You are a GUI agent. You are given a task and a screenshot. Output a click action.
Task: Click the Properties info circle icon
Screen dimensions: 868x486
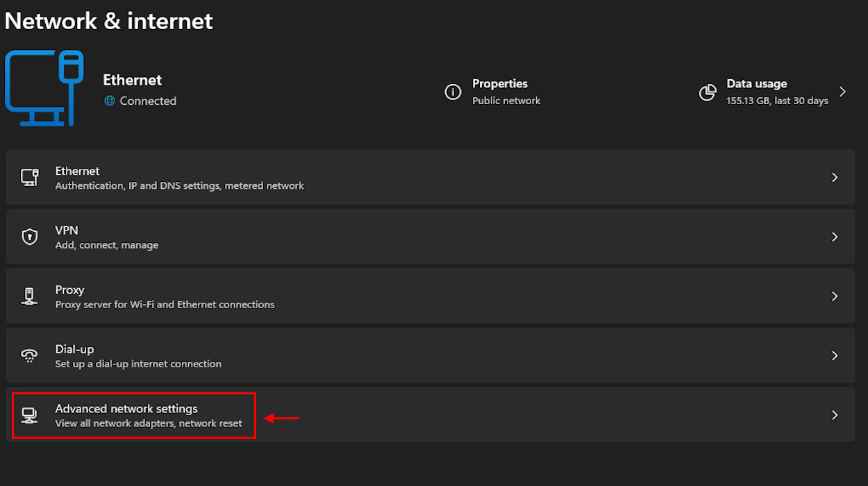click(x=453, y=91)
